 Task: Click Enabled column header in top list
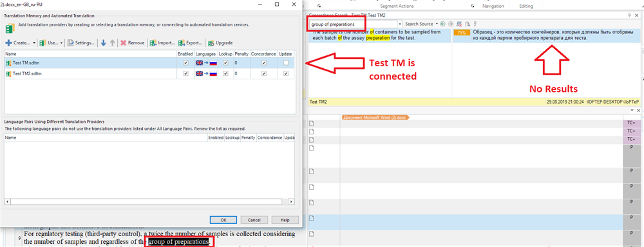(185, 54)
